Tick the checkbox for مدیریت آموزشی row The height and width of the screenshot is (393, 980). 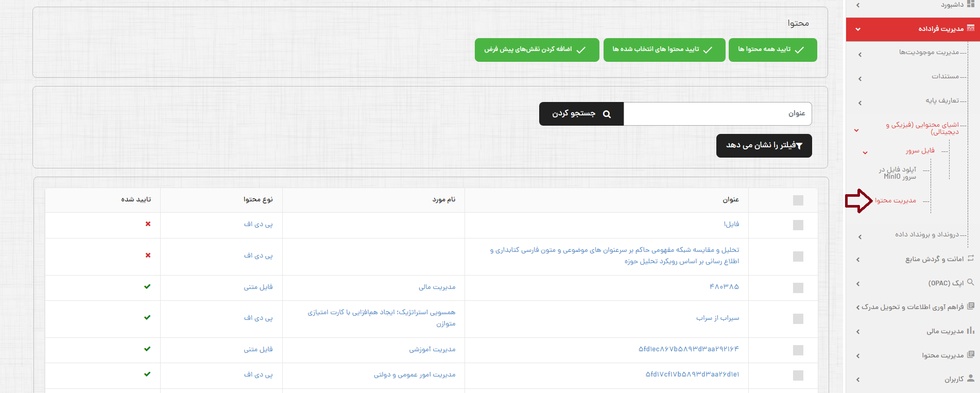798,350
